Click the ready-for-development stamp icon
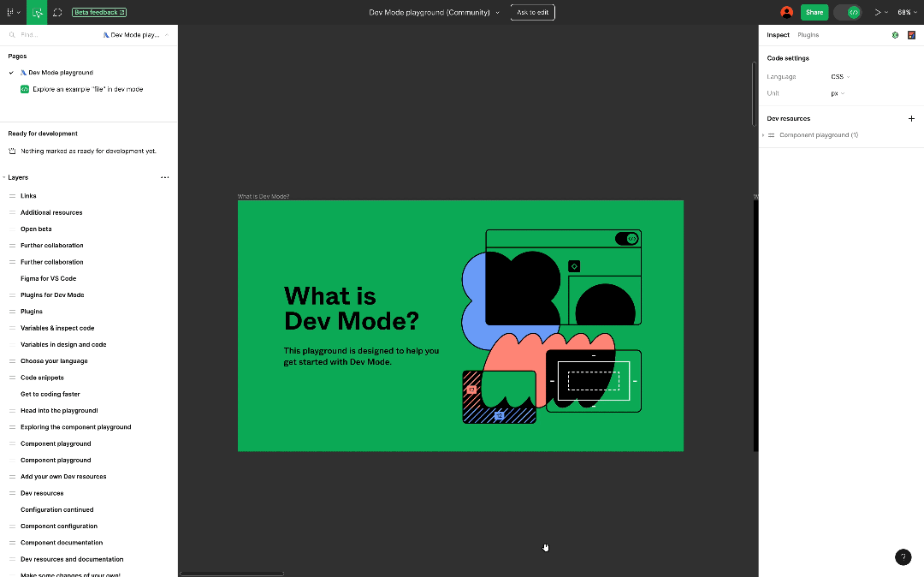Screen dimensions: 924x577 [x=12, y=151]
